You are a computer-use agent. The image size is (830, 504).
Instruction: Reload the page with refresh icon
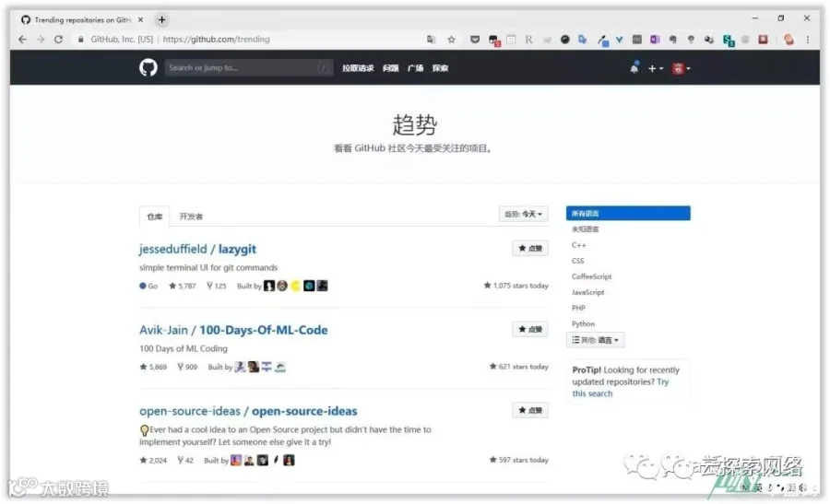(x=58, y=39)
